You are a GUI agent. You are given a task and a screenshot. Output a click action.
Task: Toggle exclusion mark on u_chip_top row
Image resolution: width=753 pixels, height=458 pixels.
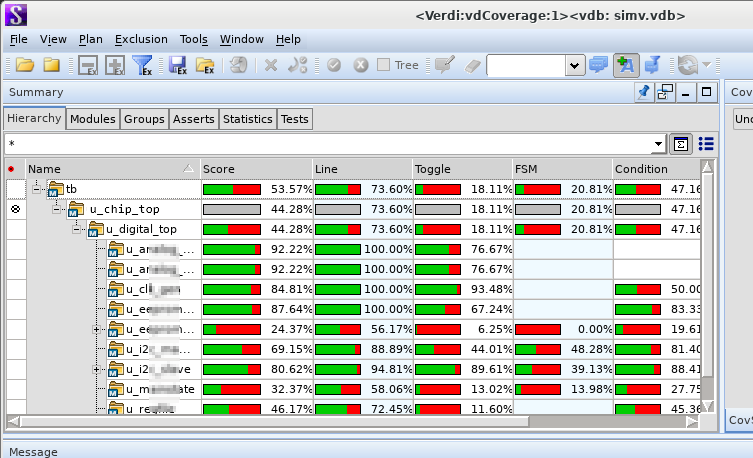click(x=14, y=209)
